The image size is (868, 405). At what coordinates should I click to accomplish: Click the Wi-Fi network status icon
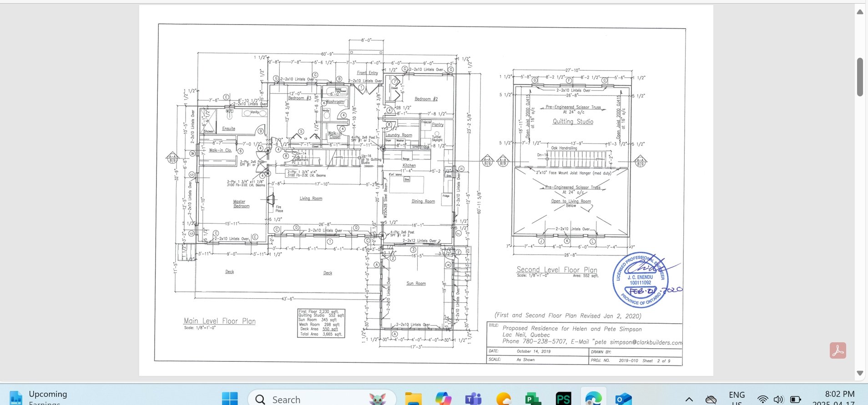coord(763,399)
